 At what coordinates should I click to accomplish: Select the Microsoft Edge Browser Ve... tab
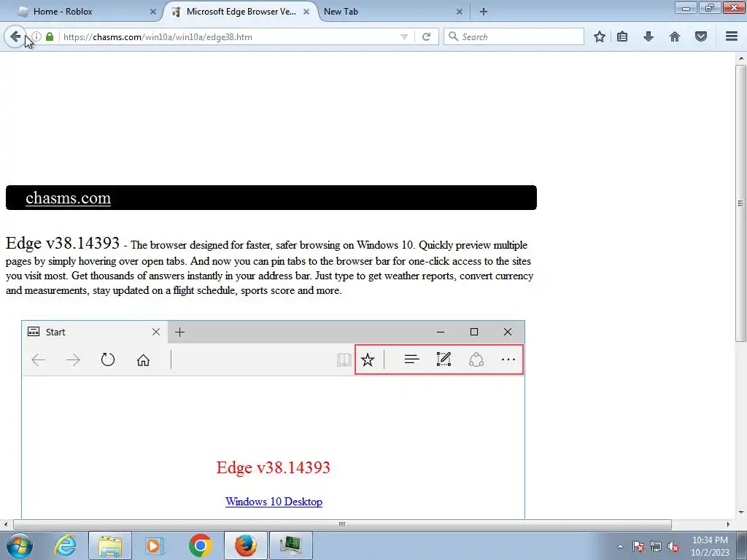pos(241,12)
